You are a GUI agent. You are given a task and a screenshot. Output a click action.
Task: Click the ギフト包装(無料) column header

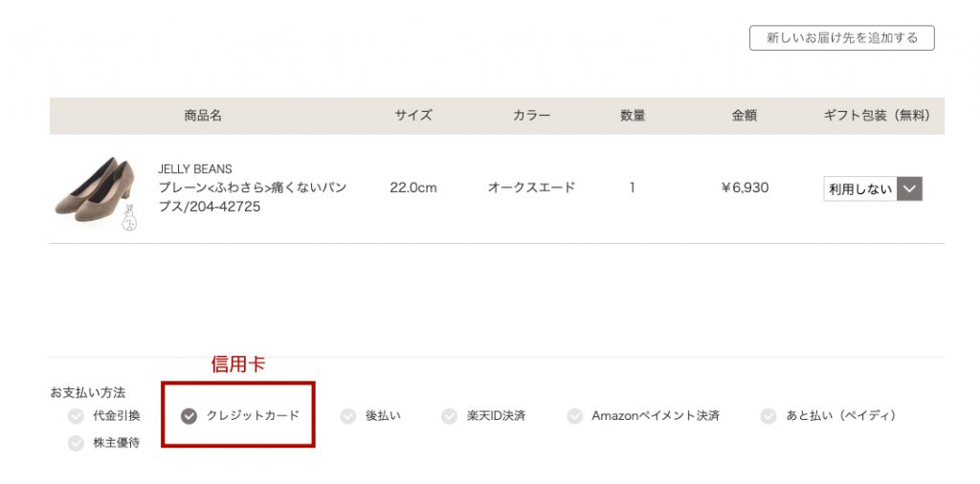point(877,116)
